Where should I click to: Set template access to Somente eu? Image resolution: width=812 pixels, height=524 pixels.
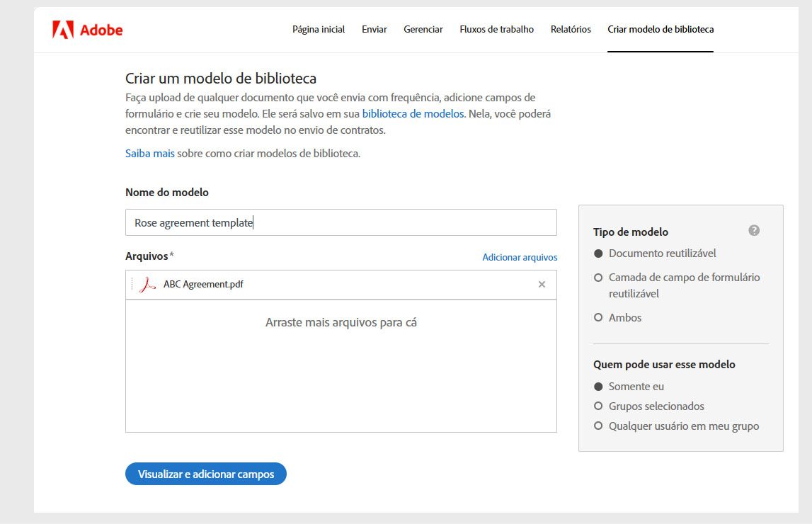point(598,386)
